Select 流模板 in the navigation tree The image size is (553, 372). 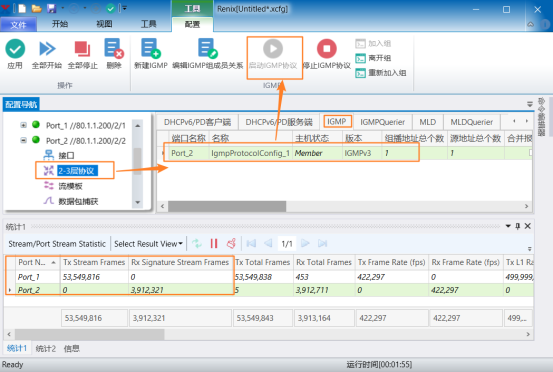[70, 186]
